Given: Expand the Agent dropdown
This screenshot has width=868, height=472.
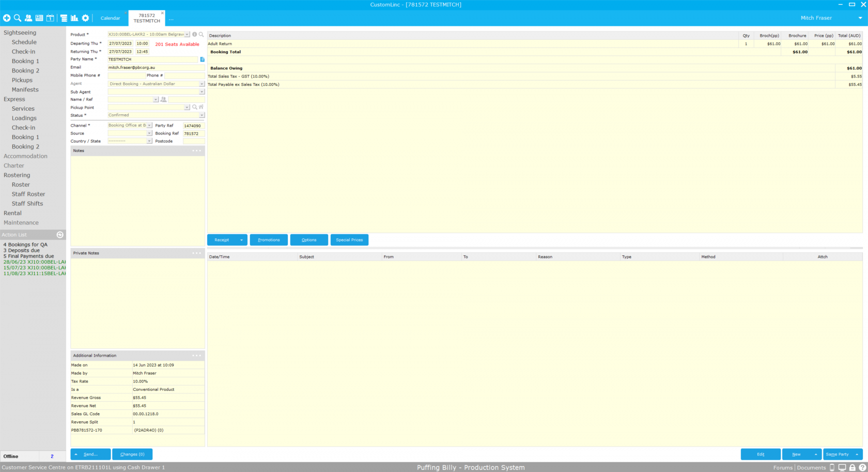Looking at the screenshot, I should [x=202, y=84].
